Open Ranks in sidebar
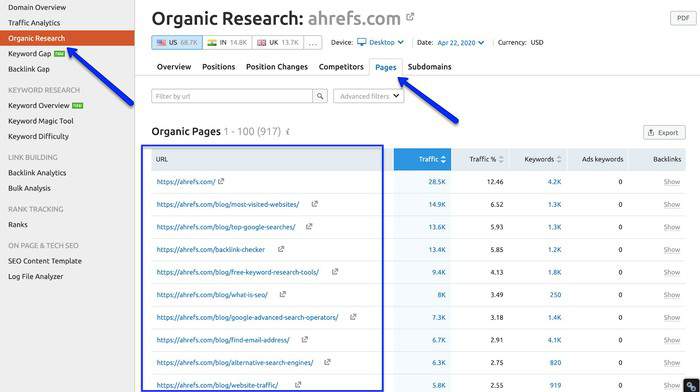Screen dimensions: 700x392 18,225
